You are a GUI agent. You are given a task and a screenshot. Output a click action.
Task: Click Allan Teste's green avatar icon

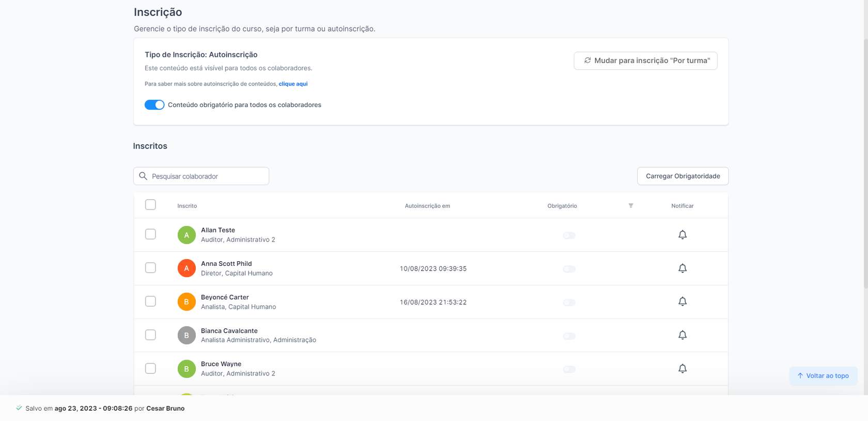(x=187, y=235)
